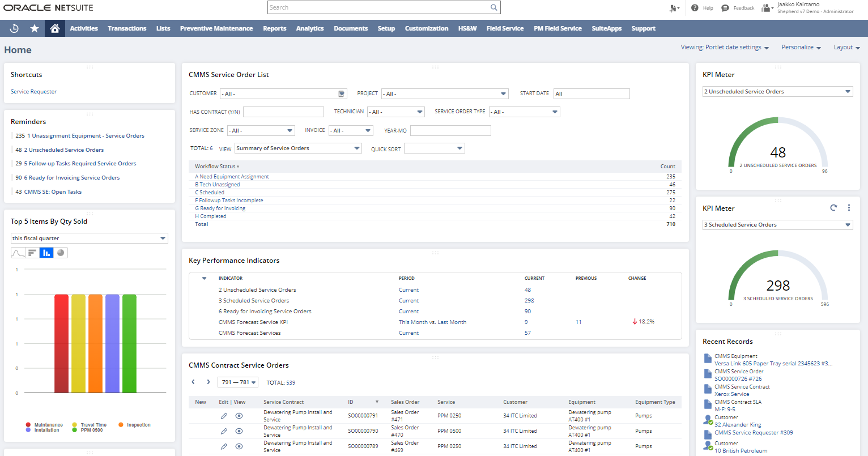Open the Field Service menu
868x456 pixels.
click(x=505, y=28)
